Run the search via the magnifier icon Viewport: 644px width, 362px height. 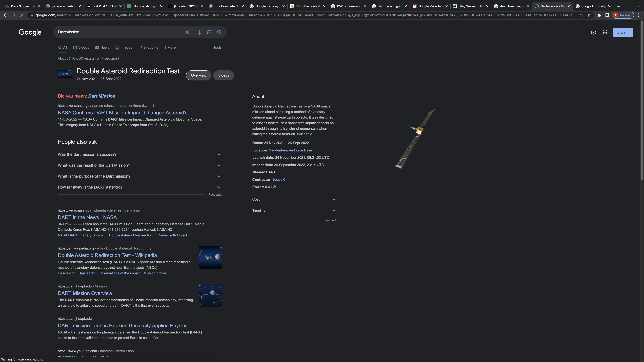pyautogui.click(x=219, y=32)
